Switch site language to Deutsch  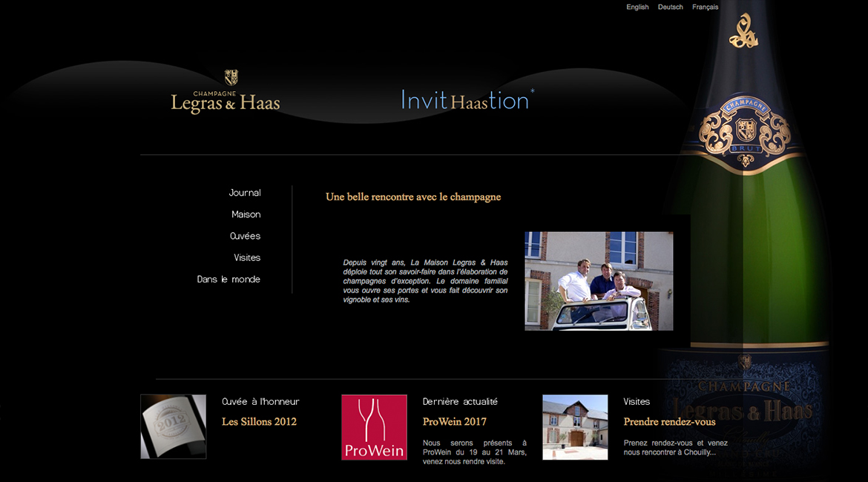(x=670, y=7)
